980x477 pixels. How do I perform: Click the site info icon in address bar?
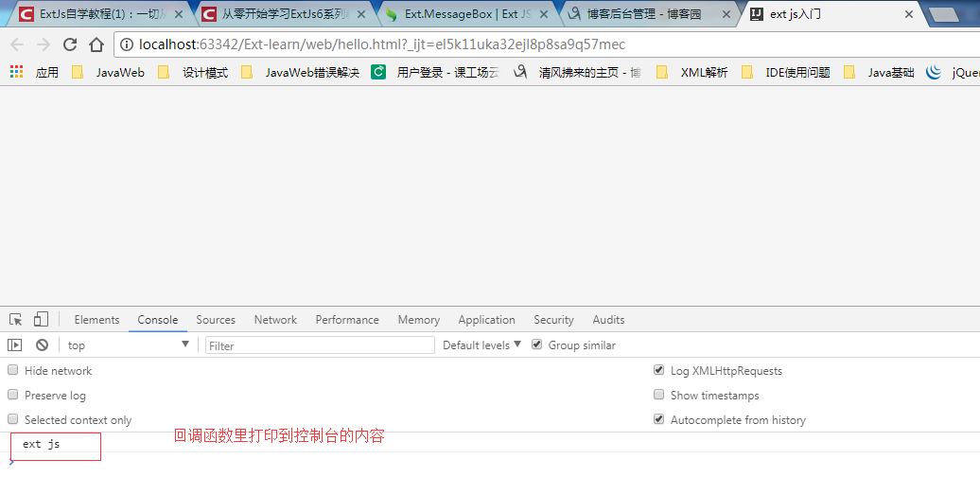pos(127,44)
